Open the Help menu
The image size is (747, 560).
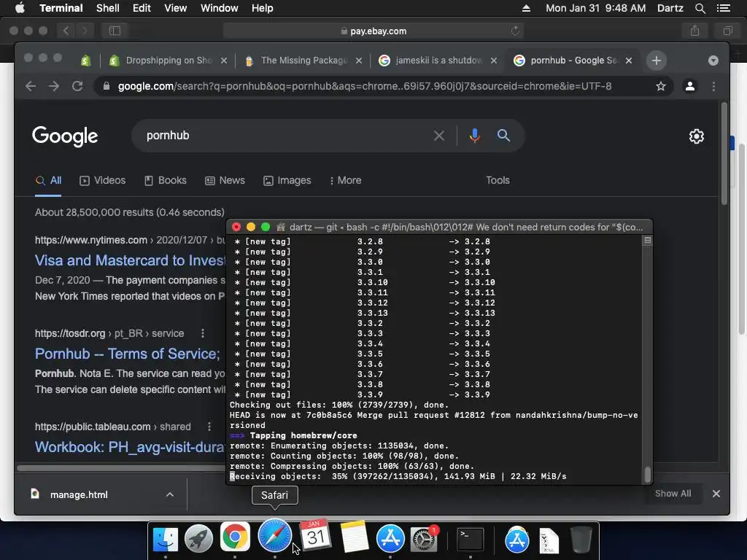coord(262,8)
